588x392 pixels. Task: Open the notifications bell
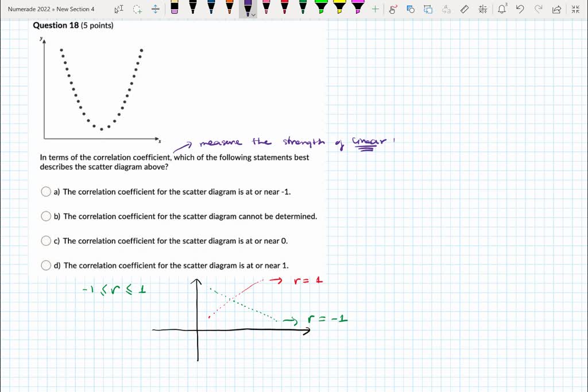(x=502, y=9)
